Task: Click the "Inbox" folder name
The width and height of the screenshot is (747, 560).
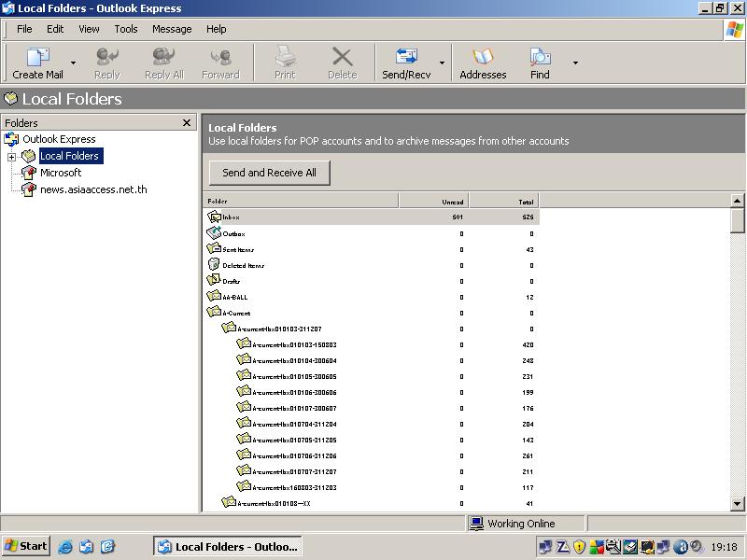Action: pyautogui.click(x=231, y=217)
